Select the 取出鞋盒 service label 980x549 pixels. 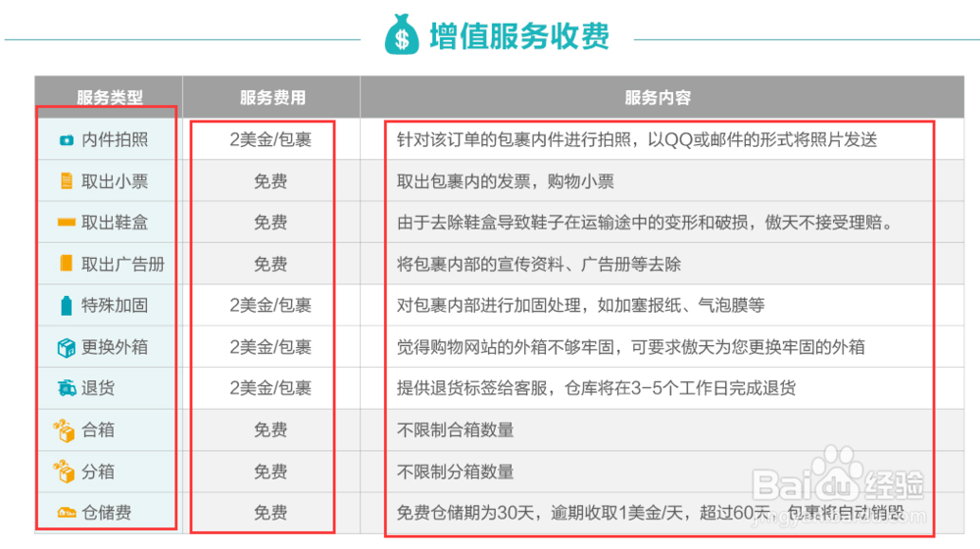coord(115,222)
